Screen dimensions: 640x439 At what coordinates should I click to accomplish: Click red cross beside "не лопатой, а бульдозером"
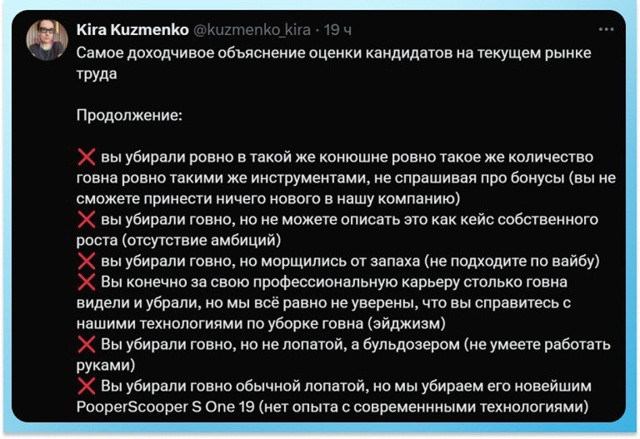tap(86, 345)
